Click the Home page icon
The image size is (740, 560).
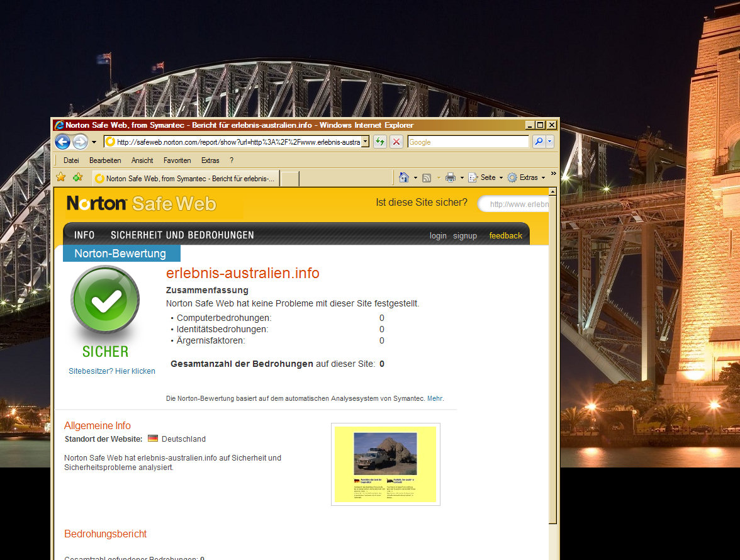pyautogui.click(x=405, y=177)
